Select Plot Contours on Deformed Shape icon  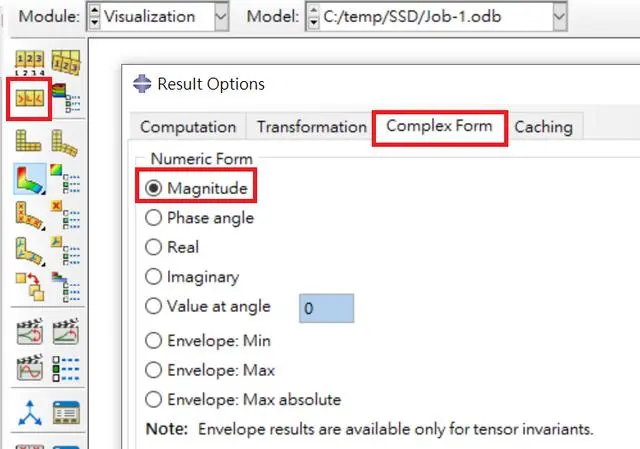(x=29, y=179)
